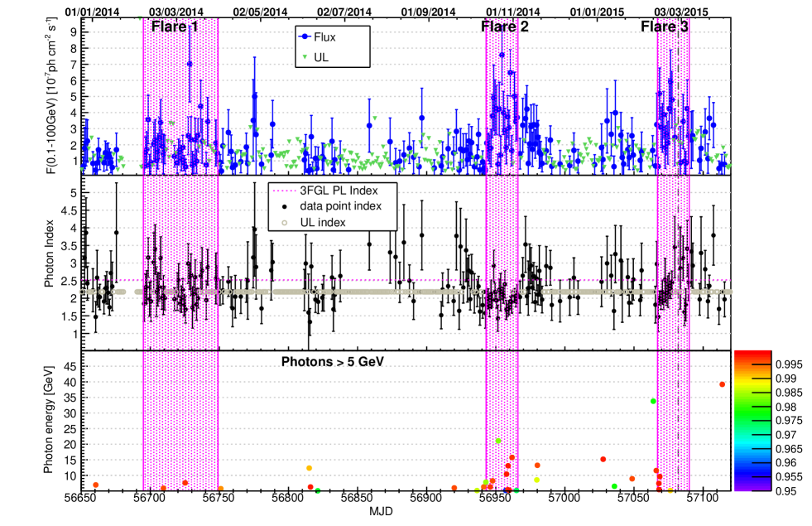Viewport: 812px width, 526px height.
Task: Click the 57050 MJD tick label
Action: pos(634,499)
